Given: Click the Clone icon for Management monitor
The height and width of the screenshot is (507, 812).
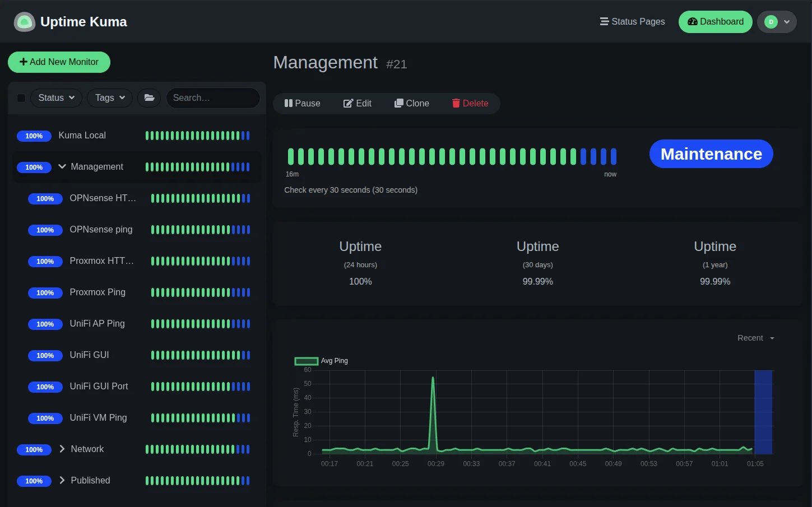Looking at the screenshot, I should pos(400,103).
